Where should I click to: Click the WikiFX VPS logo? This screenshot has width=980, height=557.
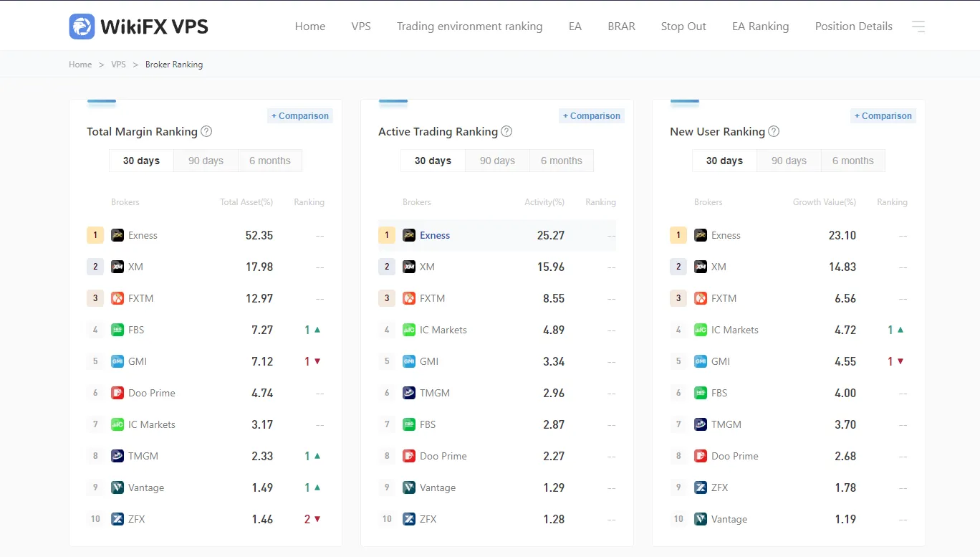[138, 27]
